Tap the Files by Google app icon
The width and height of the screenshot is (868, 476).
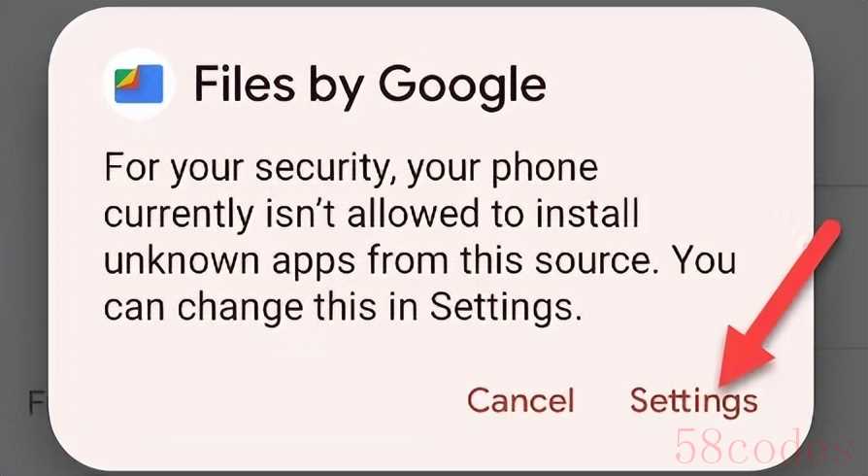[x=139, y=84]
